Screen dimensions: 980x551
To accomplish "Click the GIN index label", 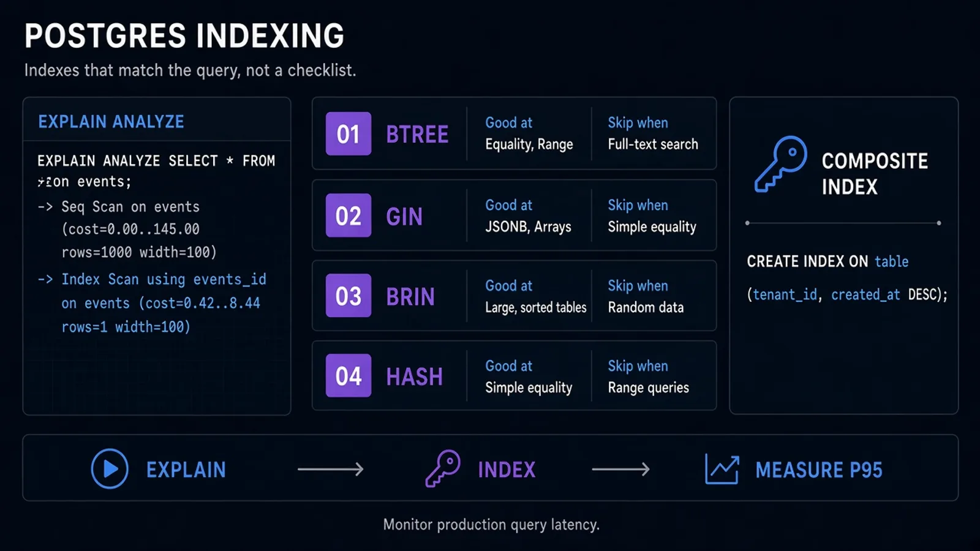I will click(x=404, y=216).
